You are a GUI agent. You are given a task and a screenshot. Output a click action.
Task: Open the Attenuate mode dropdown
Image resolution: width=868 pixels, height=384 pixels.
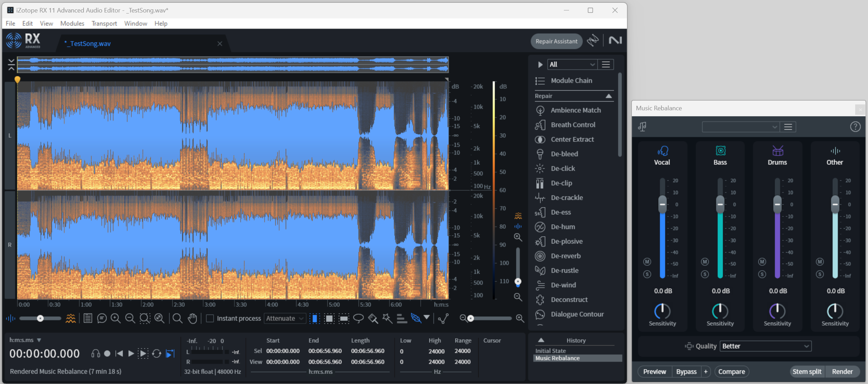(285, 318)
